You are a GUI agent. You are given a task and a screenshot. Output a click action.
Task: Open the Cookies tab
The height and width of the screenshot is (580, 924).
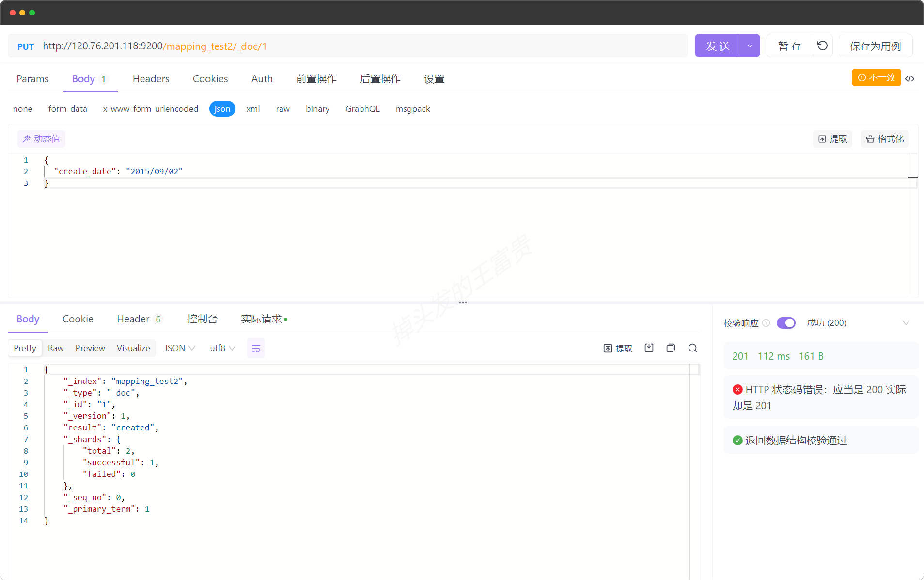point(210,79)
